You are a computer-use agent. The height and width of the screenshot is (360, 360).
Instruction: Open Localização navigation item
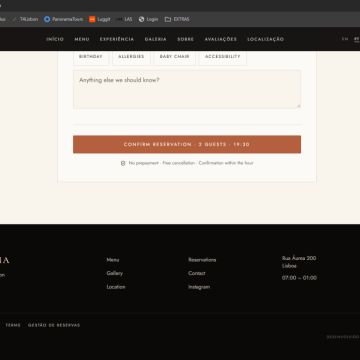pyautogui.click(x=266, y=39)
